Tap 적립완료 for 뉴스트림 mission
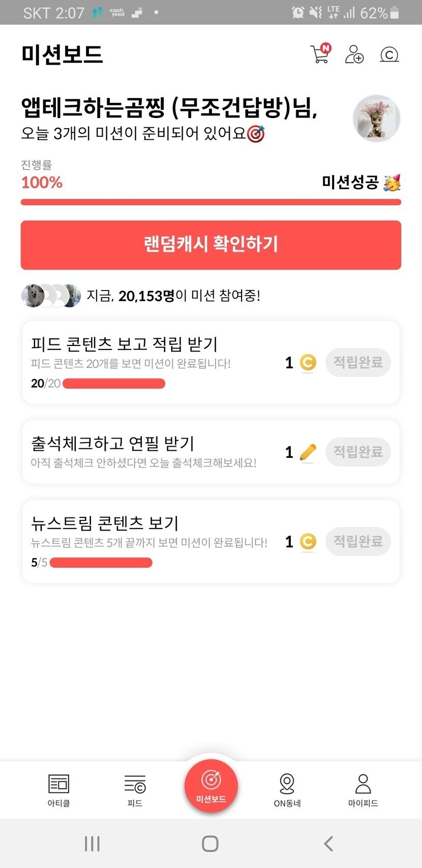The height and width of the screenshot is (868, 422). (x=358, y=541)
